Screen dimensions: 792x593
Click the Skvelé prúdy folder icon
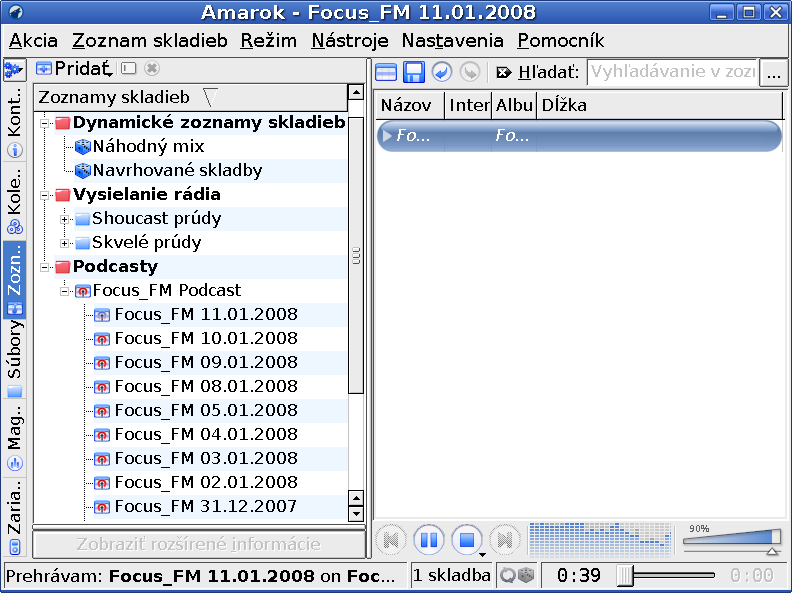82,243
